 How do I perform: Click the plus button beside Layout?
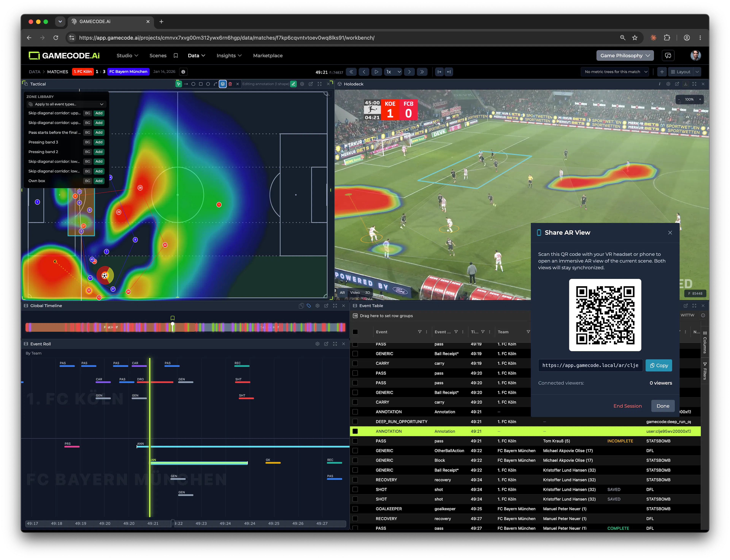pos(662,72)
